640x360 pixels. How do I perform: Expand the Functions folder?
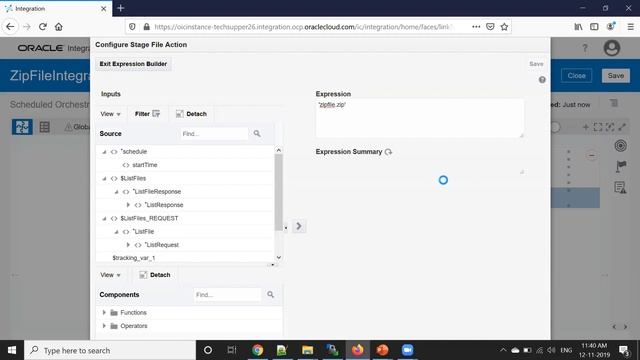click(104, 313)
